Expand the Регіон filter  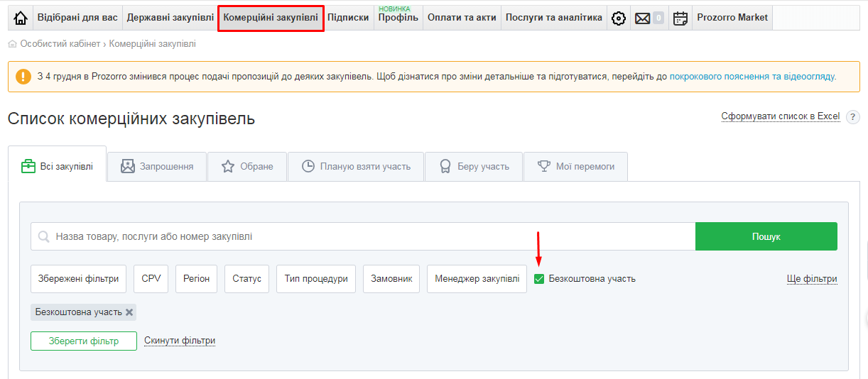(197, 279)
